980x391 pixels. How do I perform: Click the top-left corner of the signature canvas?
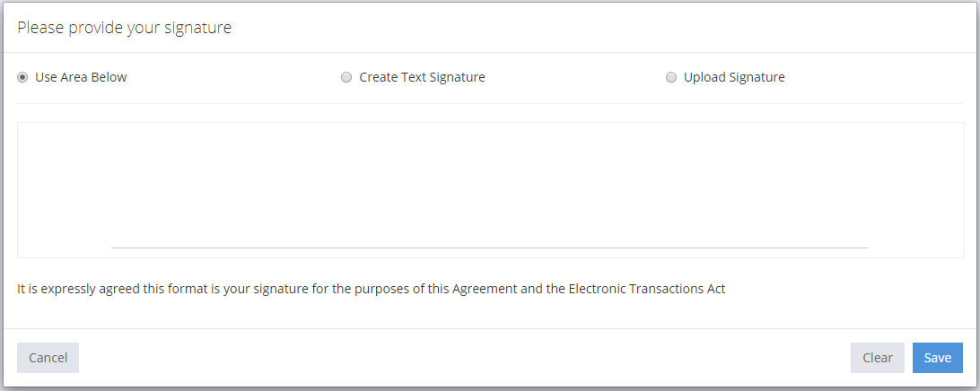click(22, 126)
